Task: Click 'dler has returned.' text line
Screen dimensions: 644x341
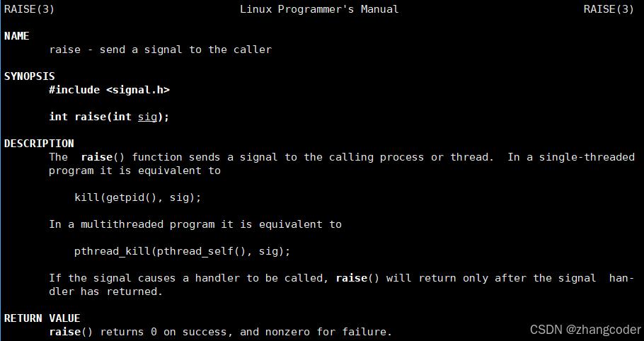Action: 106,291
